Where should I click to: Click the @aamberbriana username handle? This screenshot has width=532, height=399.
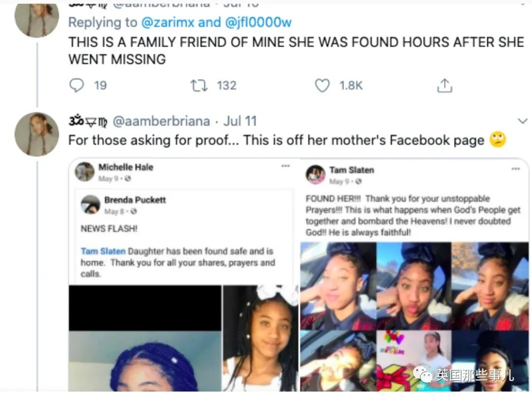click(162, 121)
